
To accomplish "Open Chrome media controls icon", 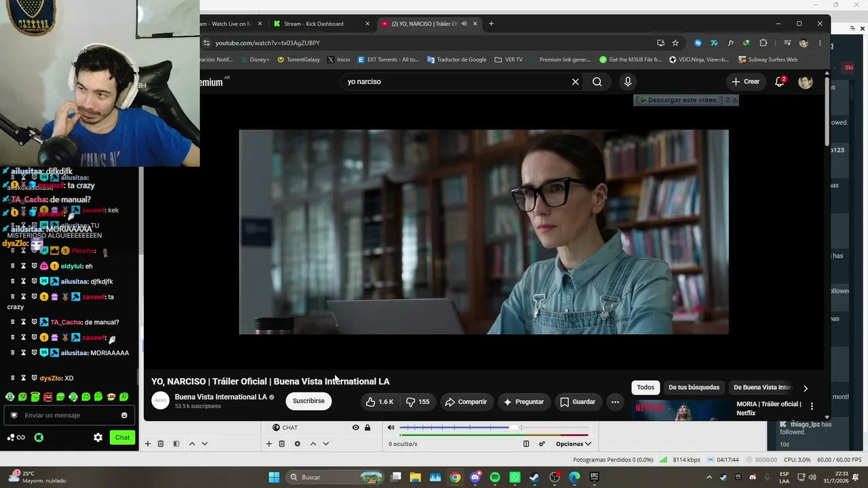I will coord(787,43).
